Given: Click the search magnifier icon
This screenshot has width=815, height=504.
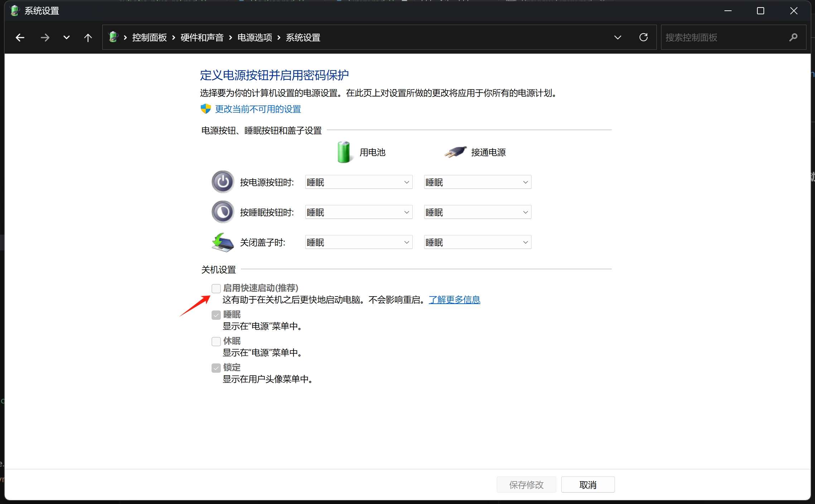Looking at the screenshot, I should [x=793, y=37].
